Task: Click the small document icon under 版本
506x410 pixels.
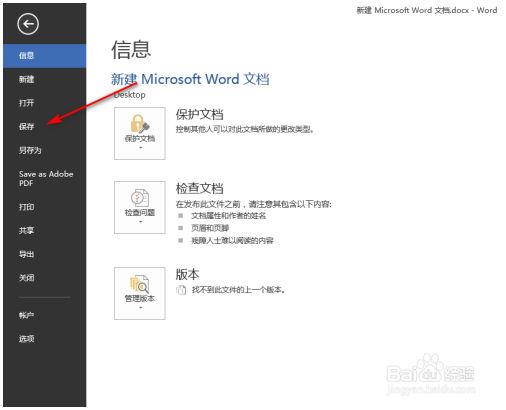Action: [x=181, y=290]
